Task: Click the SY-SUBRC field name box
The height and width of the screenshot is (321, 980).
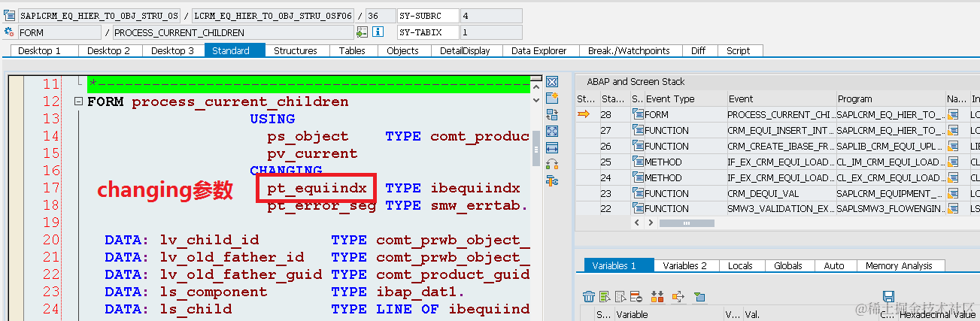Action: (428, 16)
